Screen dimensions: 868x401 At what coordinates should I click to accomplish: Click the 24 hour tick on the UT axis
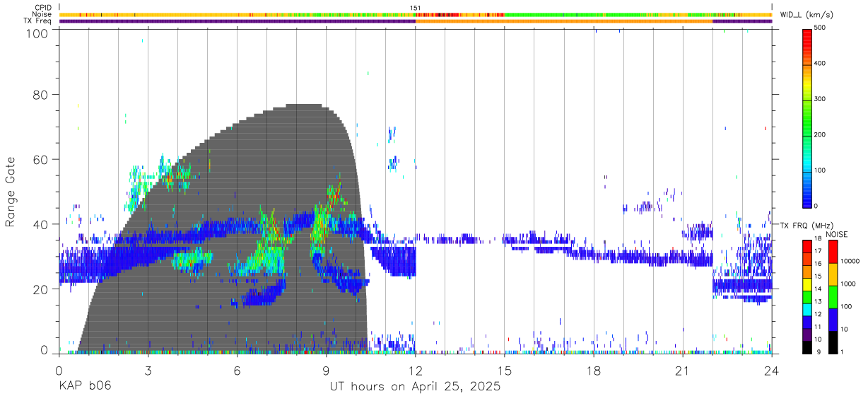point(771,371)
